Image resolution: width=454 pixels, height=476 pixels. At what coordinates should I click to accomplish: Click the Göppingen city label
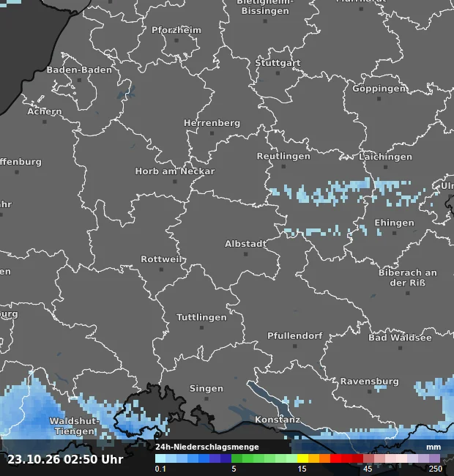point(379,89)
